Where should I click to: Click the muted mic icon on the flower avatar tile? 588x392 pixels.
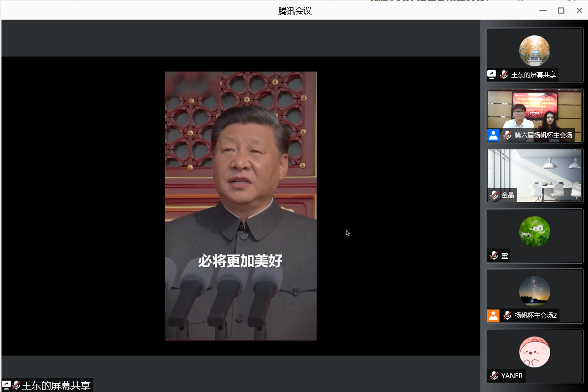click(x=494, y=255)
